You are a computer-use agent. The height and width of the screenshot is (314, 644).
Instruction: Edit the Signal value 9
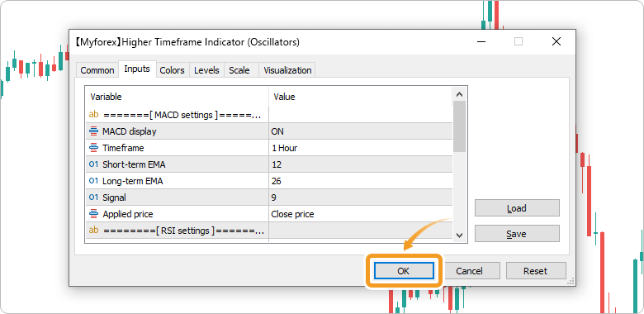361,197
